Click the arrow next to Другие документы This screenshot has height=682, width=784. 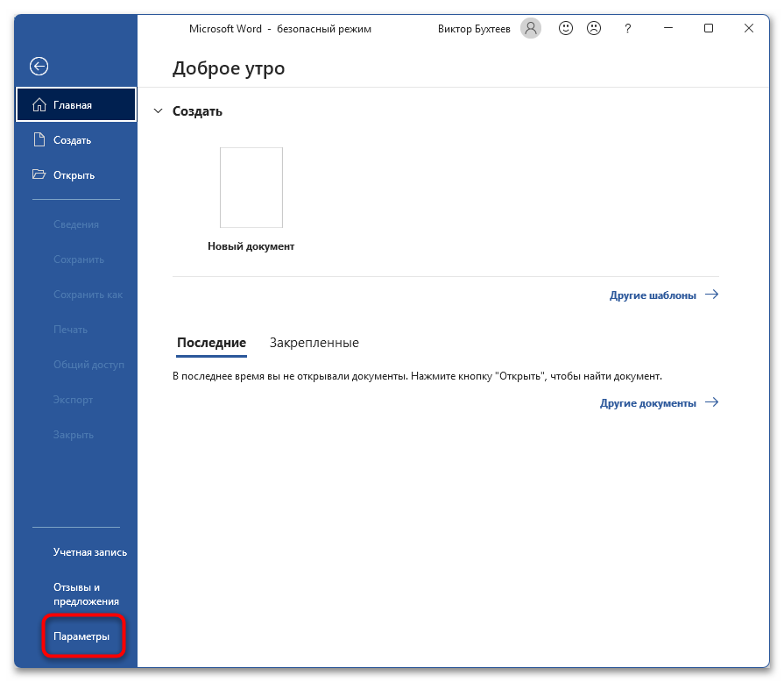pos(711,402)
